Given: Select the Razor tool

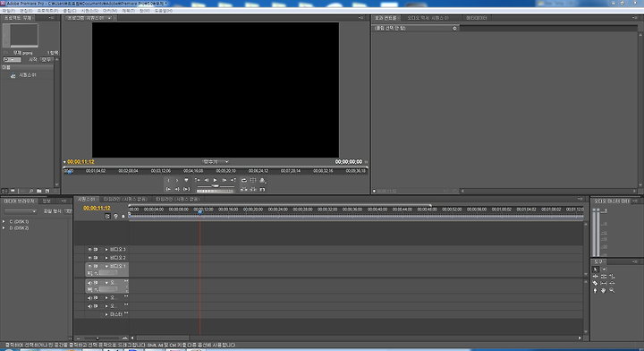Looking at the screenshot, I should [x=595, y=283].
